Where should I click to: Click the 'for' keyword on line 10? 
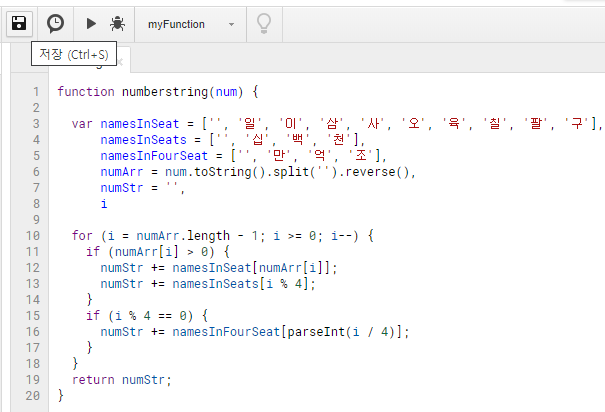[x=82, y=236]
